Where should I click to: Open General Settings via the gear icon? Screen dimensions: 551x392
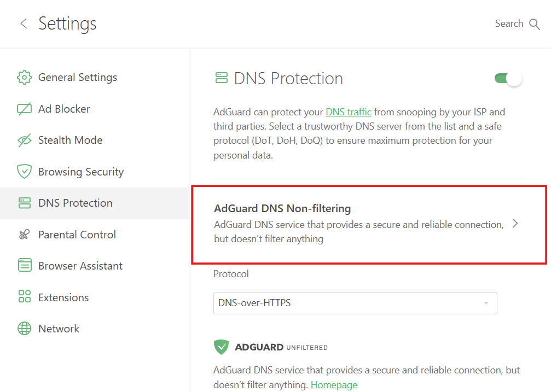point(24,77)
